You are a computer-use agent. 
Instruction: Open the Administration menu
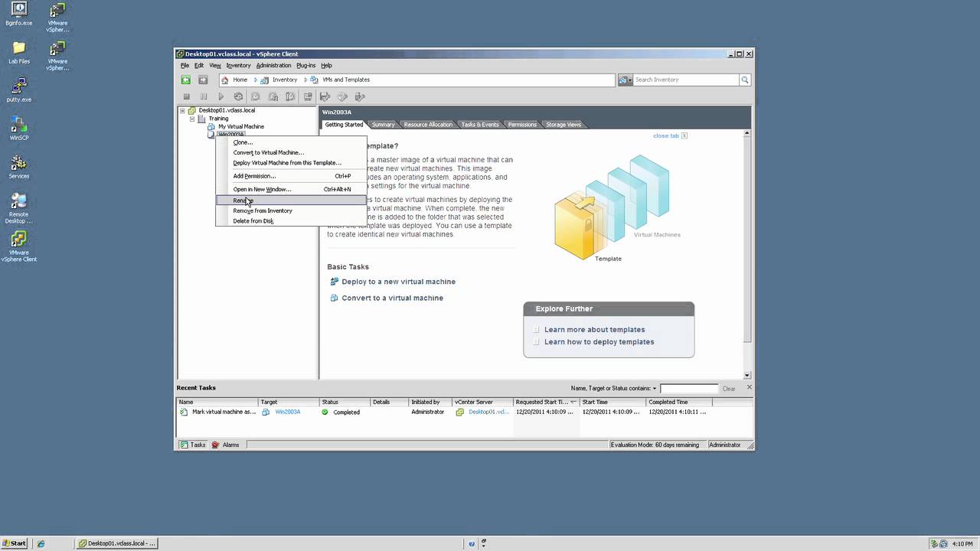point(273,66)
